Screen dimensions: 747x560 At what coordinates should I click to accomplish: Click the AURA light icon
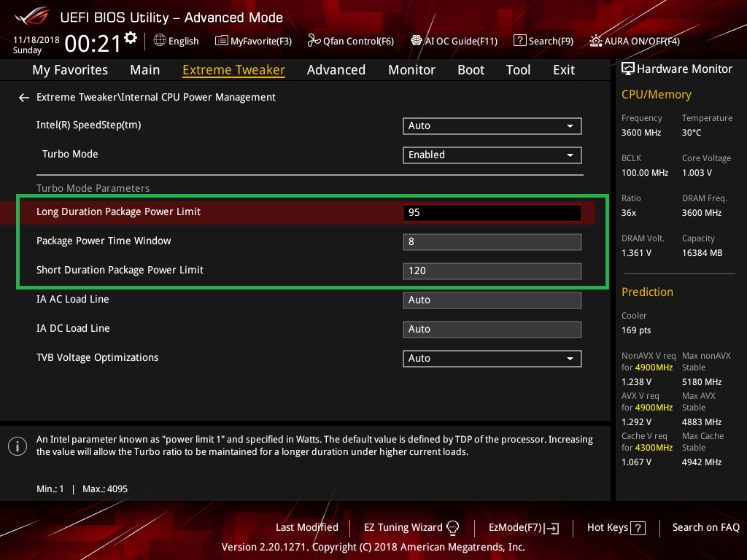[595, 41]
